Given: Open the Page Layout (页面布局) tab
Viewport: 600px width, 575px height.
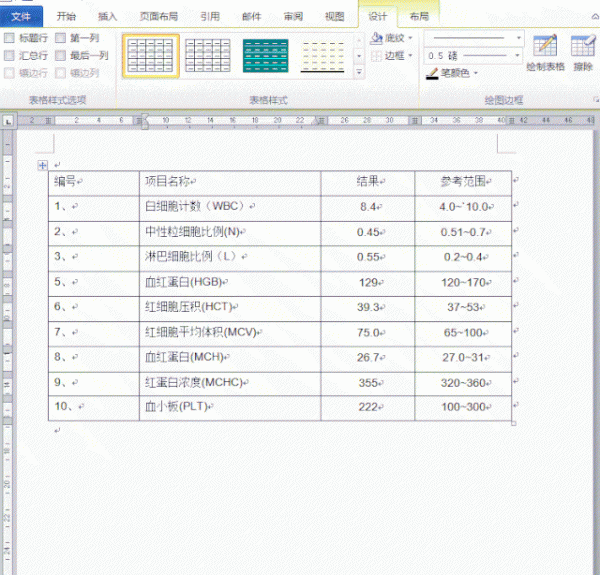Looking at the screenshot, I should (x=159, y=16).
